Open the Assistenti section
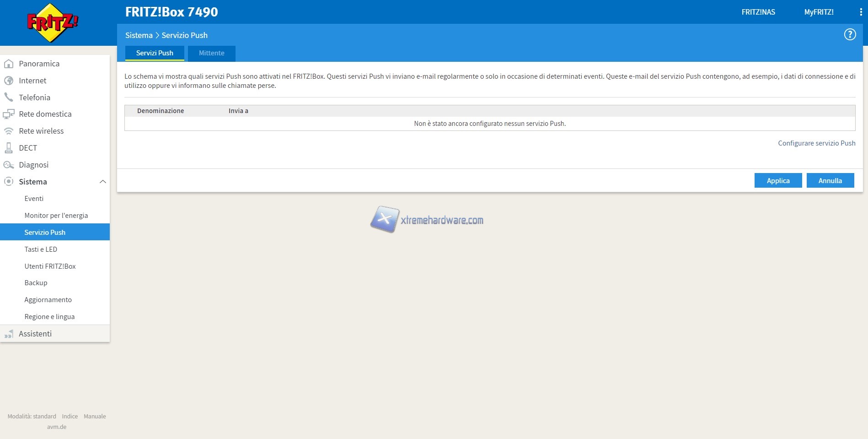Viewport: 868px width, 439px height. (35, 334)
